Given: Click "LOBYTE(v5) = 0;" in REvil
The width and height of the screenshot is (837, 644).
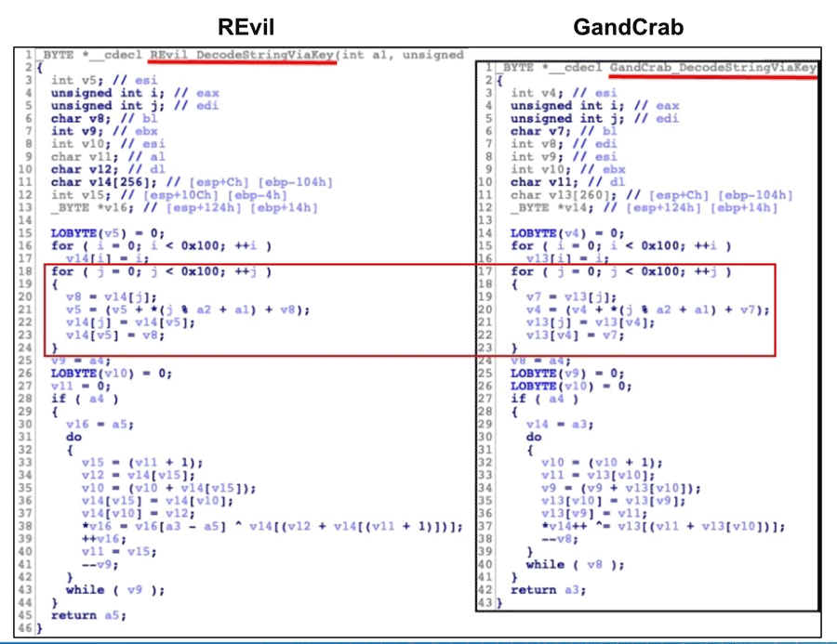Looking at the screenshot, I should click(x=108, y=233).
